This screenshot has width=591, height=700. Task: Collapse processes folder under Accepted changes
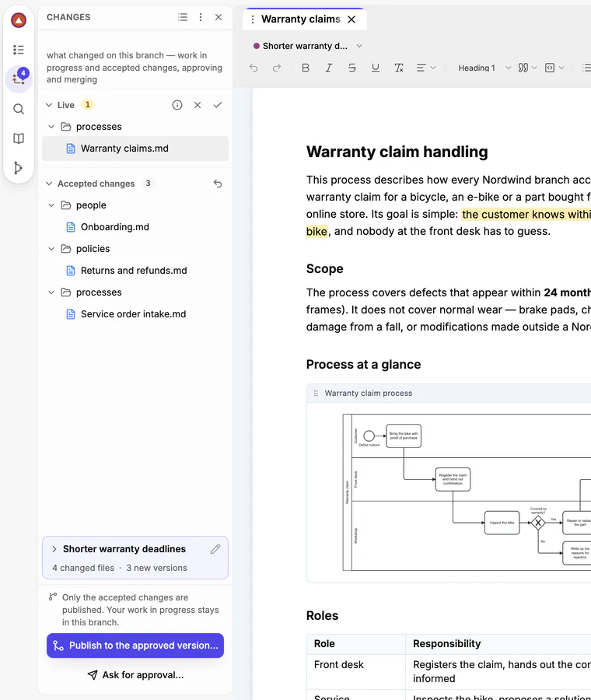(51, 292)
